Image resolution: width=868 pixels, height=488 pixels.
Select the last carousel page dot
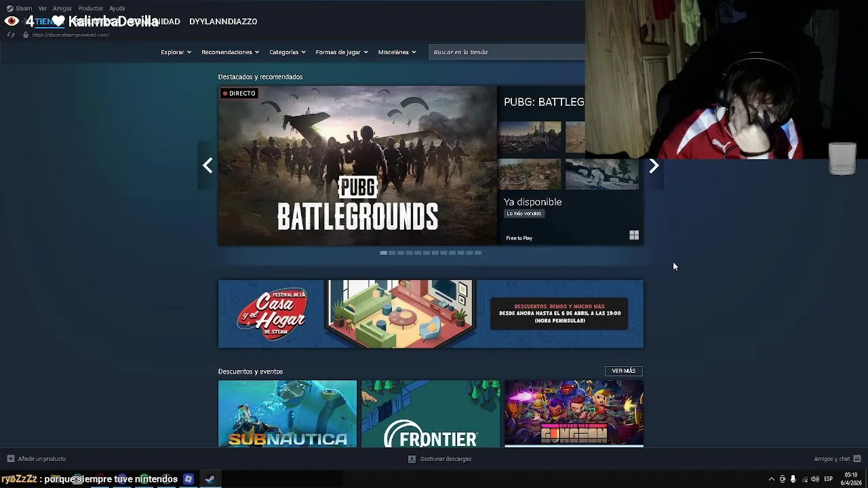click(478, 253)
